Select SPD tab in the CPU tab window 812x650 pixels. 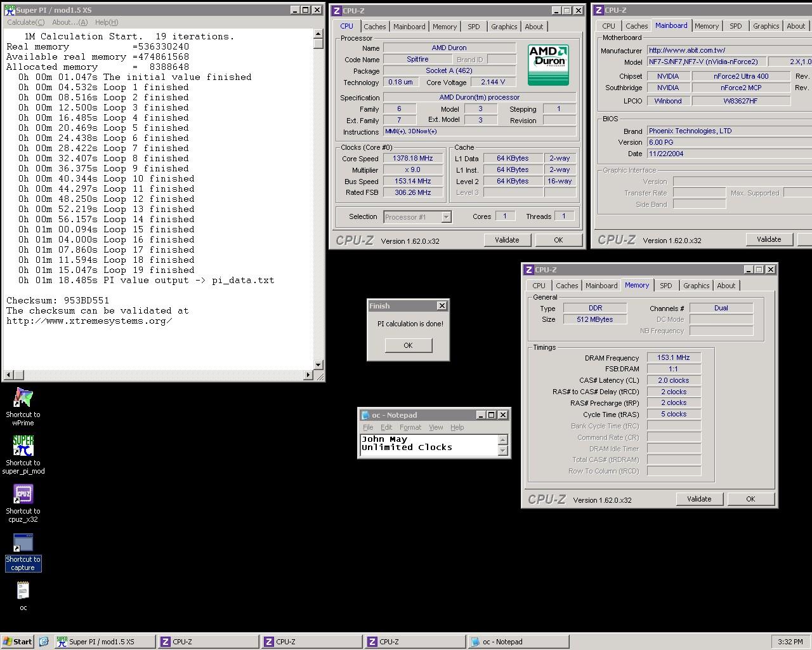474,27
